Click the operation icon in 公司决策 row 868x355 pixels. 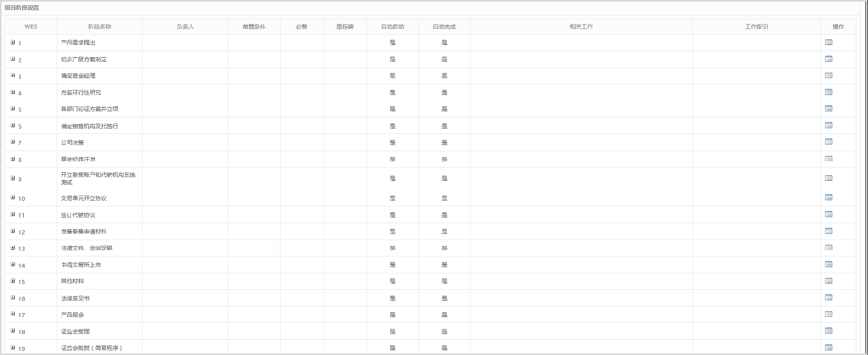coord(829,142)
